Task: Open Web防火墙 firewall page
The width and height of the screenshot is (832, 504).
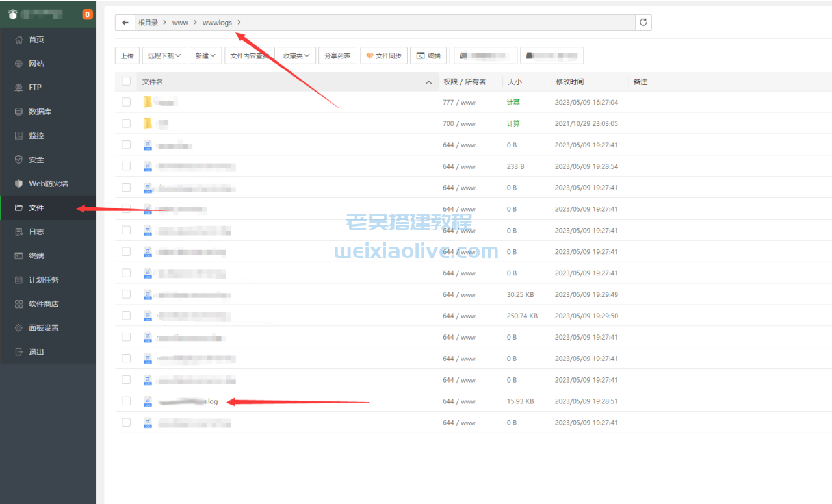Action: click(48, 184)
